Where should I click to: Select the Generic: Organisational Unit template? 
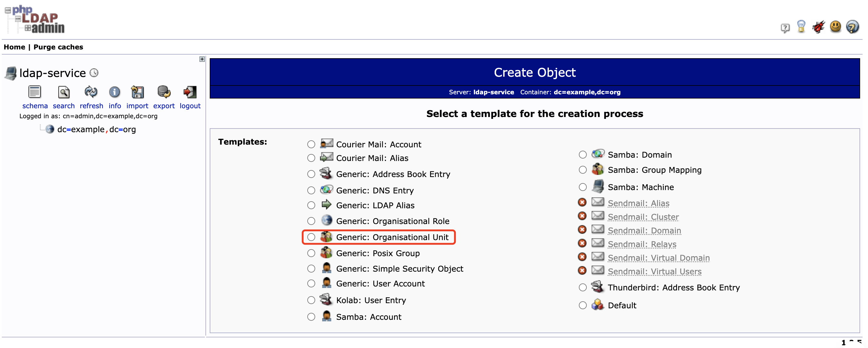pos(311,237)
